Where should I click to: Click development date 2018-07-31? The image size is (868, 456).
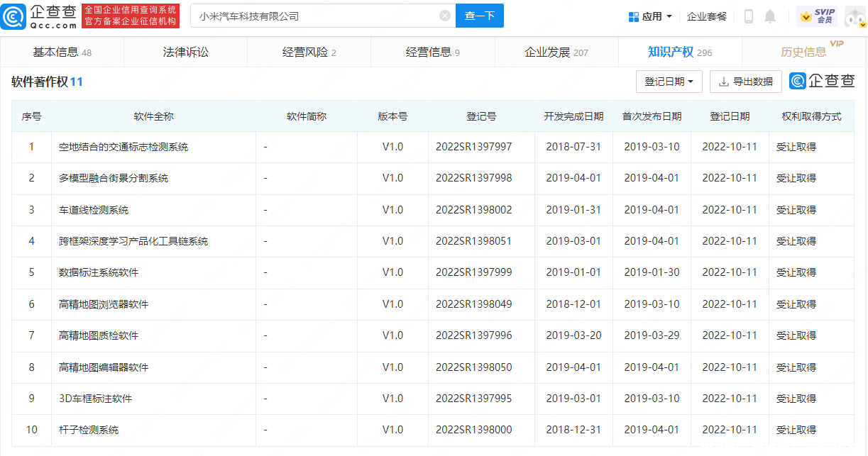pos(573,147)
